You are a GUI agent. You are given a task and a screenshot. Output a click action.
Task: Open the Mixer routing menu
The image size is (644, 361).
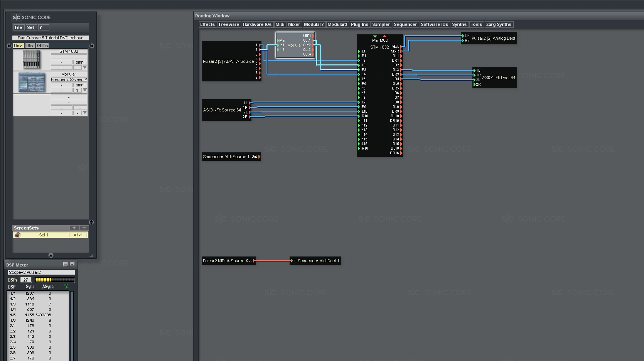(x=294, y=24)
